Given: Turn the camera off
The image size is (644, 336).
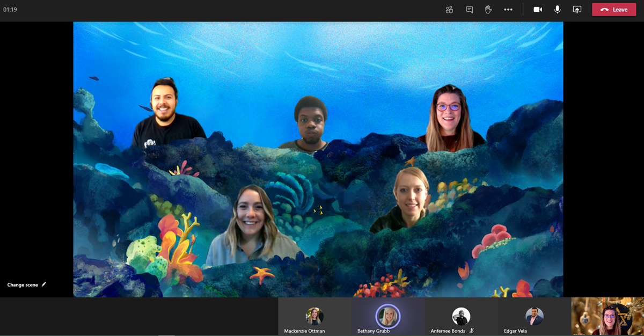Looking at the screenshot, I should (537, 10).
